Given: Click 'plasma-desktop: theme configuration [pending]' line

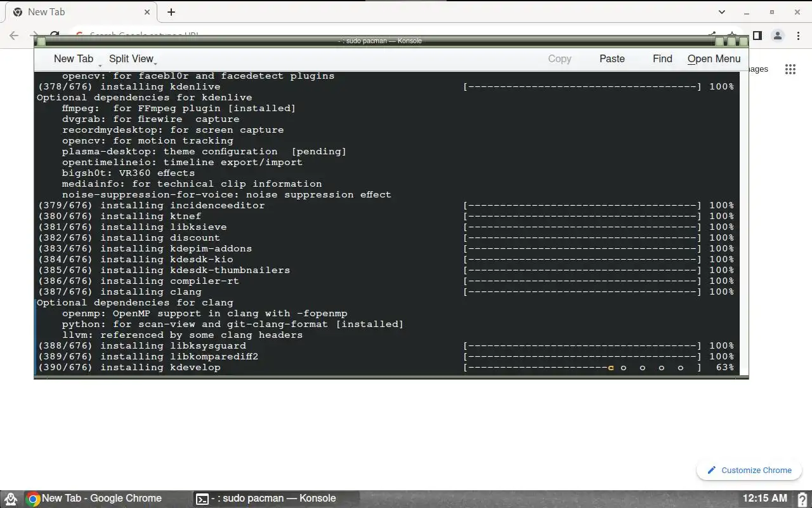Looking at the screenshot, I should coord(204,151).
